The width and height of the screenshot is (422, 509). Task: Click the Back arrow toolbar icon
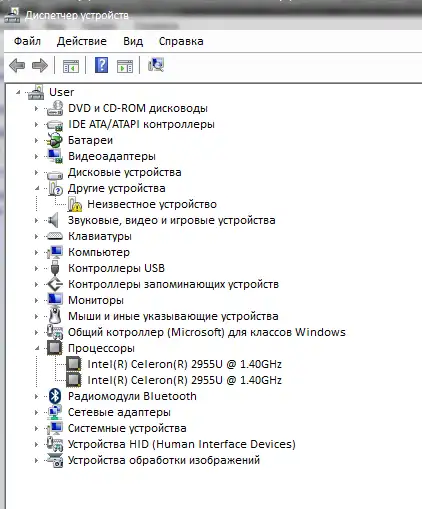17,65
